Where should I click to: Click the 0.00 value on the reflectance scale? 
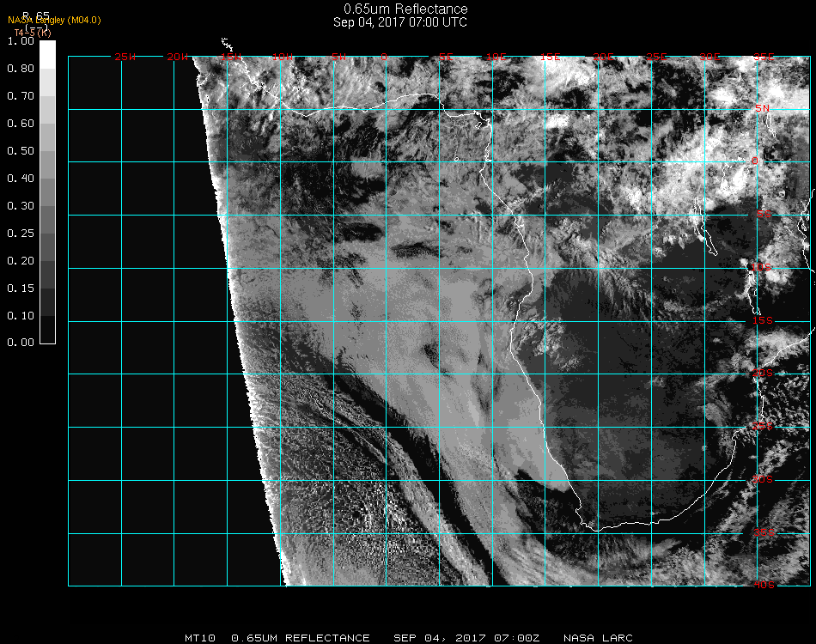click(x=21, y=343)
